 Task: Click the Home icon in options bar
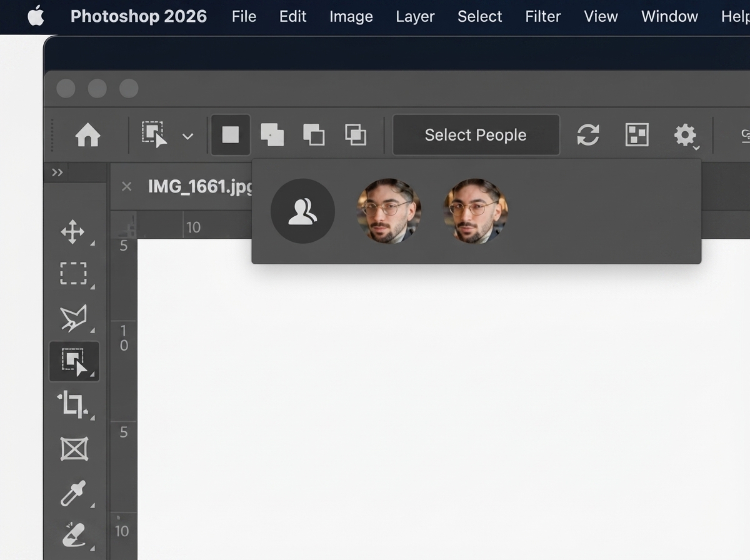88,135
